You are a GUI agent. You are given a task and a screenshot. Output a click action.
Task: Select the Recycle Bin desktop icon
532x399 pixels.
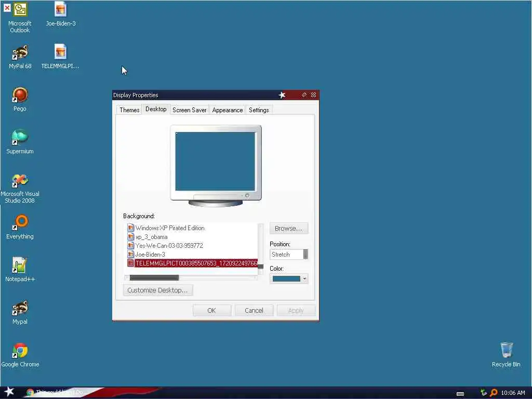(x=506, y=355)
